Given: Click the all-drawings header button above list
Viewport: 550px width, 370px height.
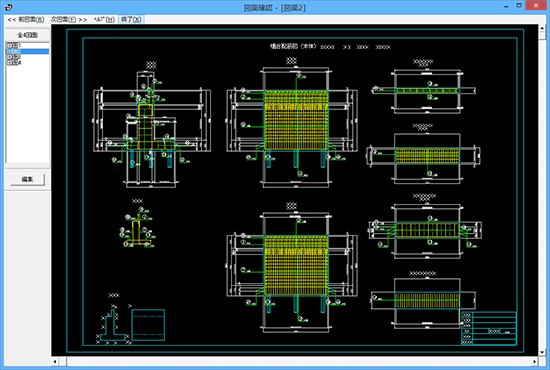Looking at the screenshot, I should 27,35.
